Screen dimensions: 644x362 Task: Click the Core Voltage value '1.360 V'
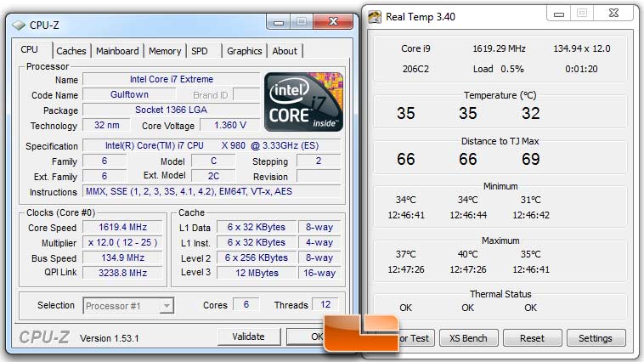[x=230, y=125]
